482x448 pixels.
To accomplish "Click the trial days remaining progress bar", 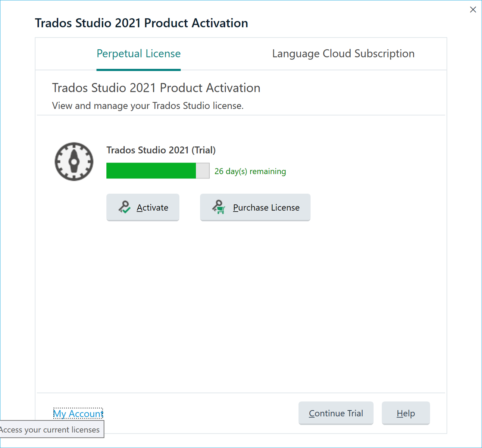I will click(x=157, y=171).
